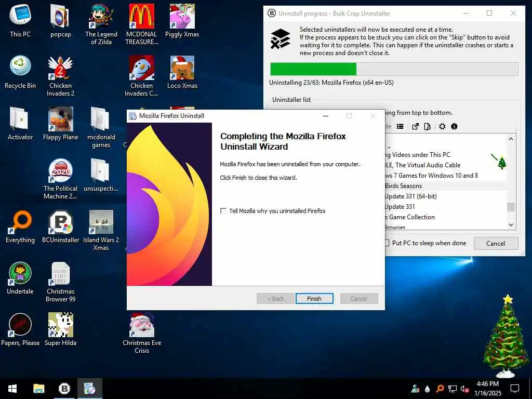Click the list view icon in uninstaller toolbar
Viewport: 532px width, 399px height.
pos(400,127)
